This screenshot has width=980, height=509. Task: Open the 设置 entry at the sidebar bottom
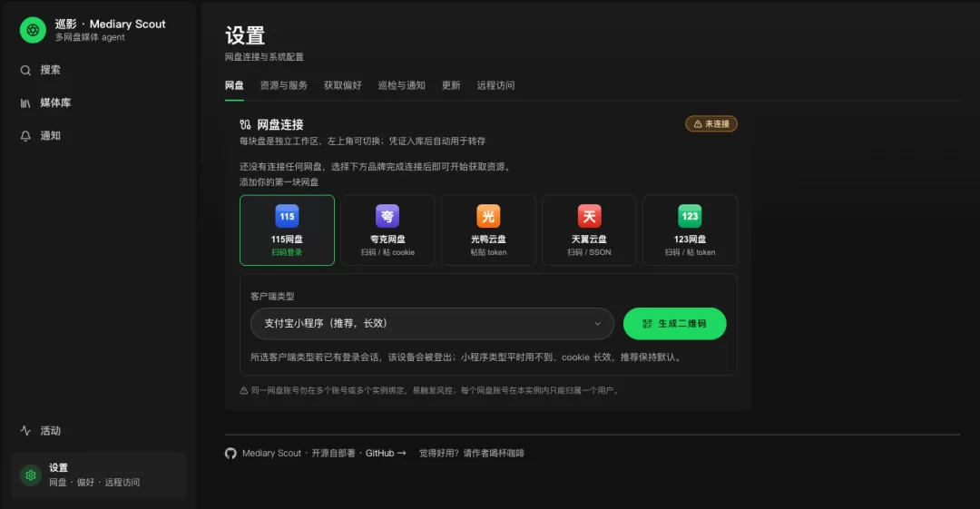99,475
